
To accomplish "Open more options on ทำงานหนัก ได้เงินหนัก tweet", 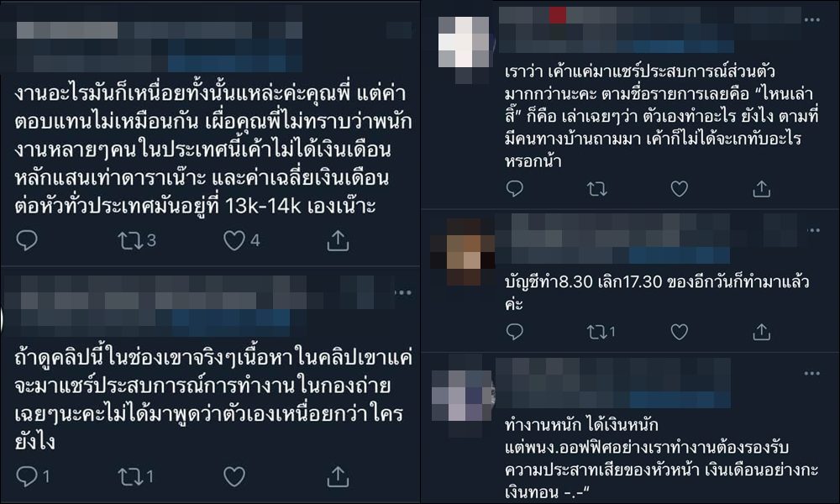I will [x=812, y=373].
